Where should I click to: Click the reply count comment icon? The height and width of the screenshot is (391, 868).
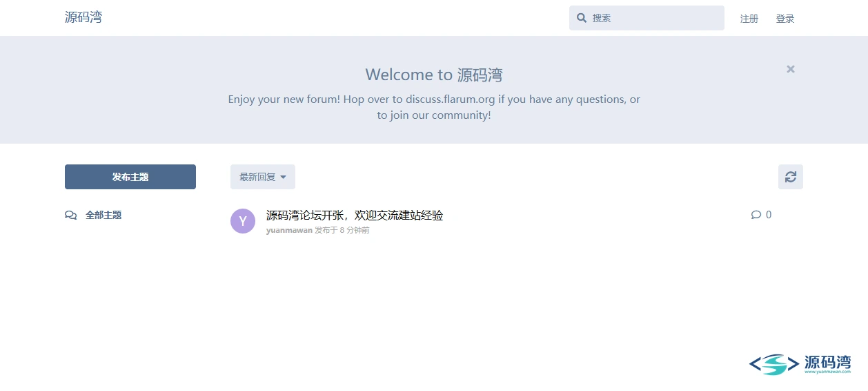pos(756,215)
